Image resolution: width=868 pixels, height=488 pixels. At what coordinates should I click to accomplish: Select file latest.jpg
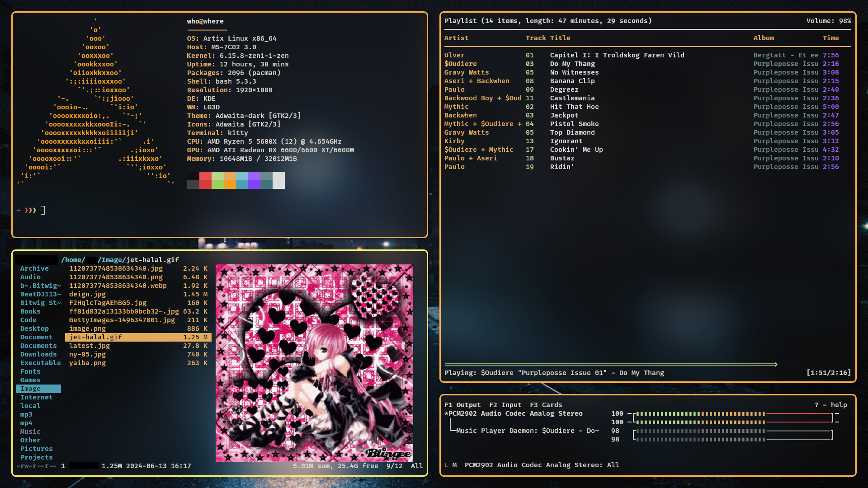pyautogui.click(x=138, y=346)
